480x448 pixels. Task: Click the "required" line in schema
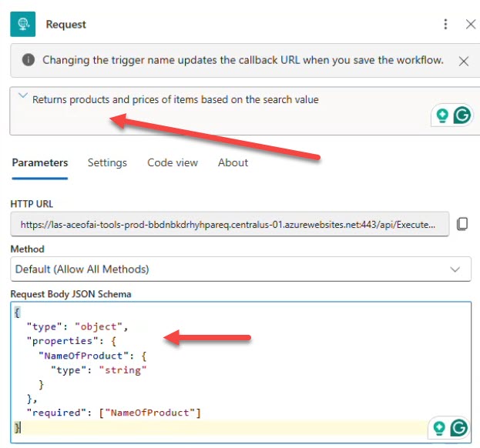pos(114,413)
